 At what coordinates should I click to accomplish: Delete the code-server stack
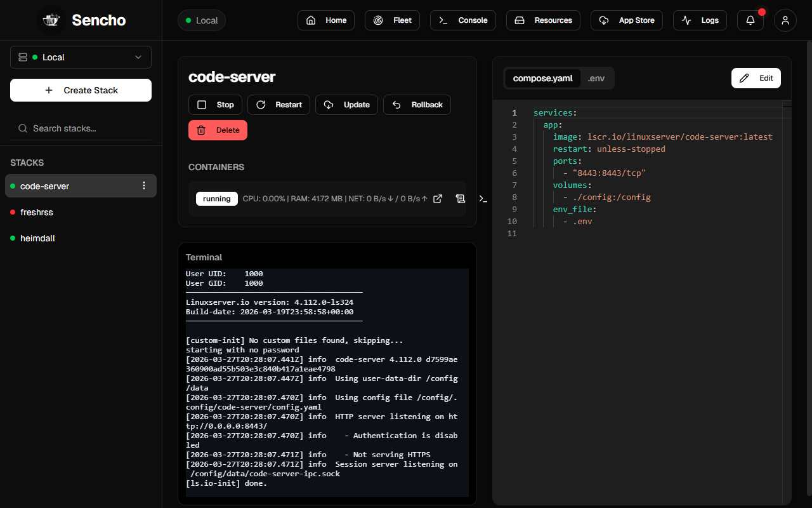218,130
